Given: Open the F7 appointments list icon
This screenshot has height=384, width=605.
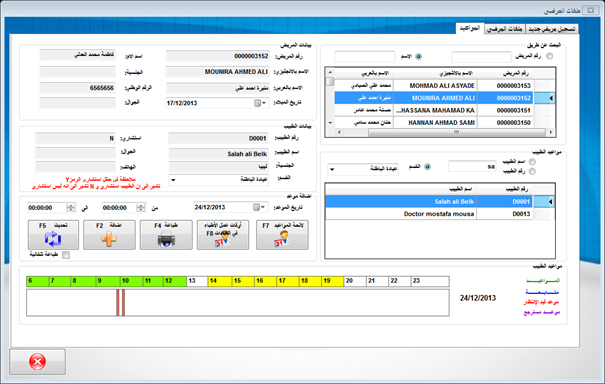Looking at the screenshot, I should click(x=282, y=239).
